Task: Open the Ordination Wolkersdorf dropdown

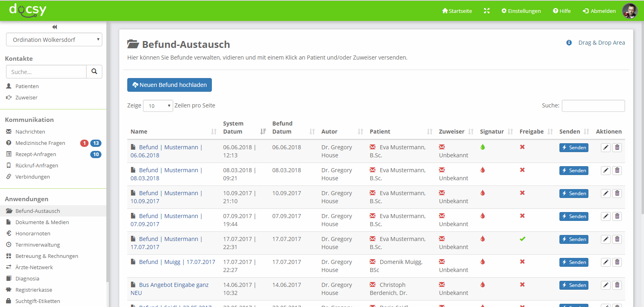Action: coord(54,39)
